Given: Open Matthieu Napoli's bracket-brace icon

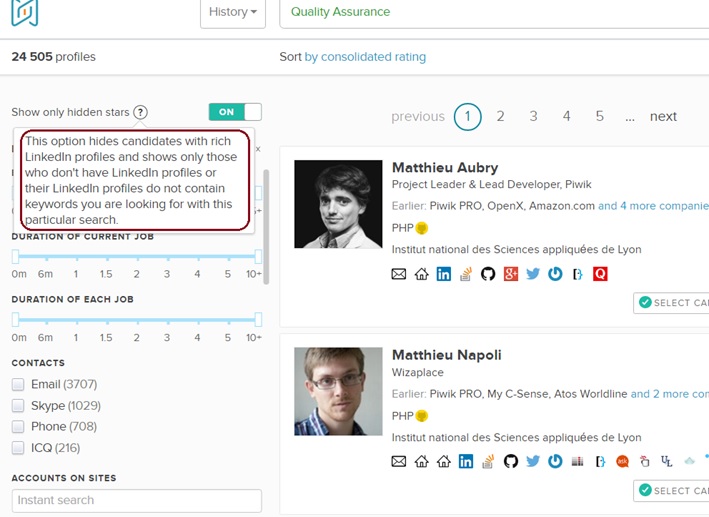Looking at the screenshot, I should pyautogui.click(x=600, y=461).
